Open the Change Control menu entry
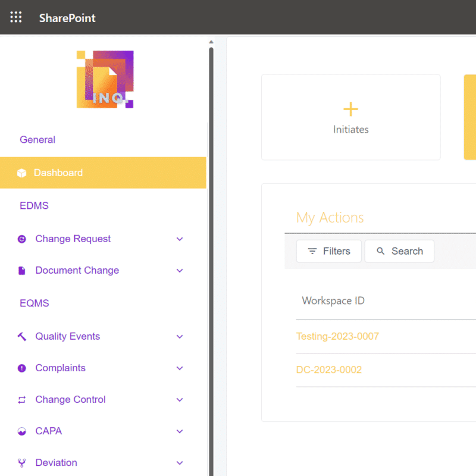The height and width of the screenshot is (476, 476). pos(103,399)
